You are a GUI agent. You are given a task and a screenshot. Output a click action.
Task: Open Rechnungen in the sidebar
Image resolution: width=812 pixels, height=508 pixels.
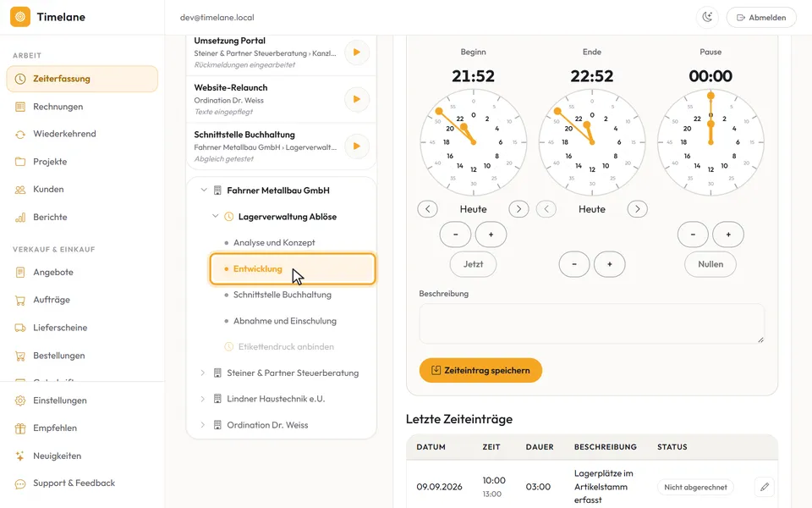pyautogui.click(x=82, y=107)
